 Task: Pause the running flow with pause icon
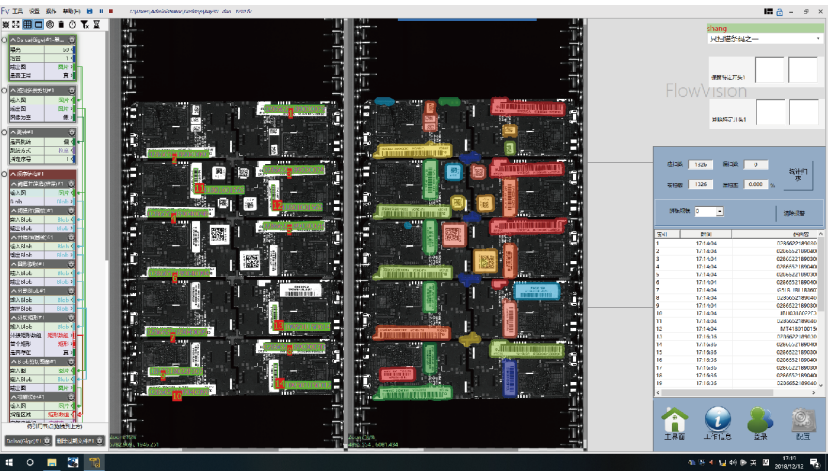[101, 11]
